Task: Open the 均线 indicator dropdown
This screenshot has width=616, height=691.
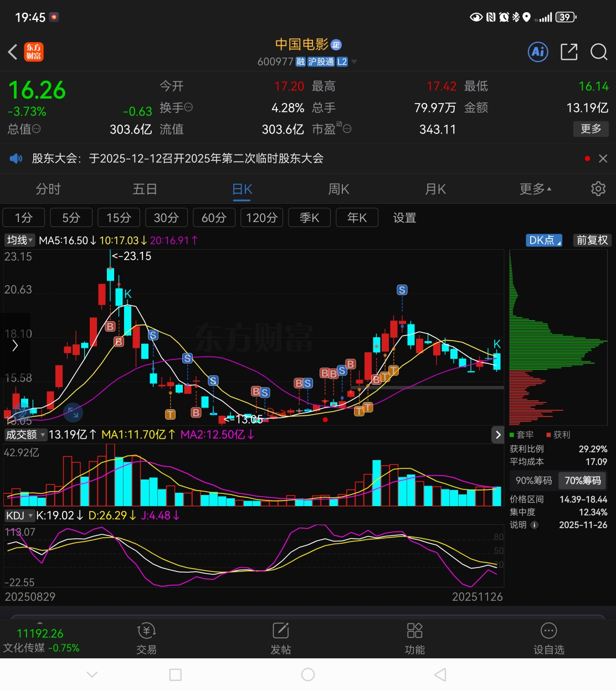Action: [x=20, y=240]
